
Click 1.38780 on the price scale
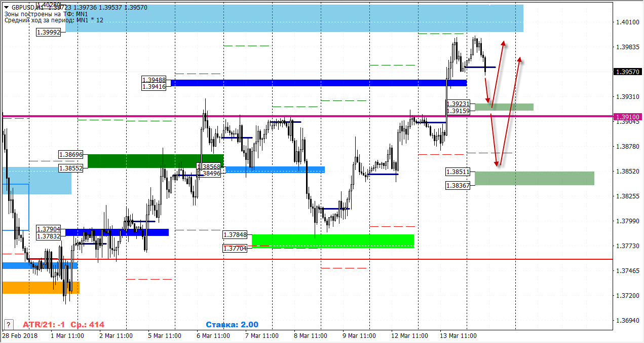tap(627, 146)
